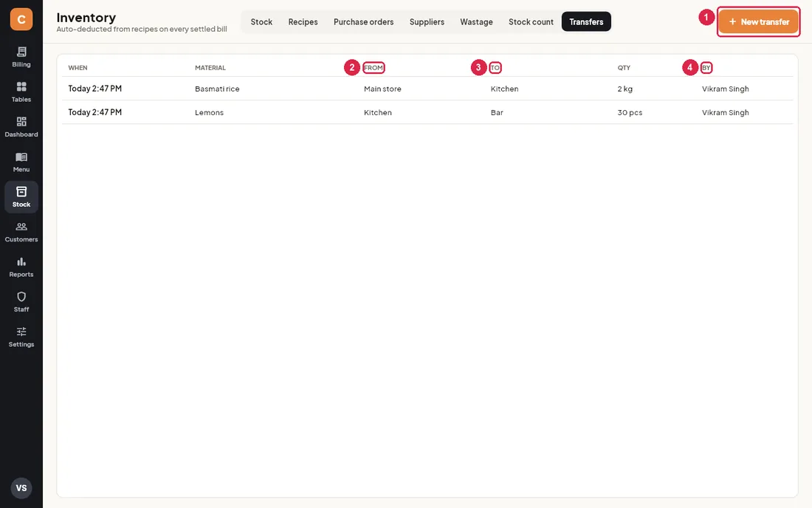Select the Transfers tab

586,21
